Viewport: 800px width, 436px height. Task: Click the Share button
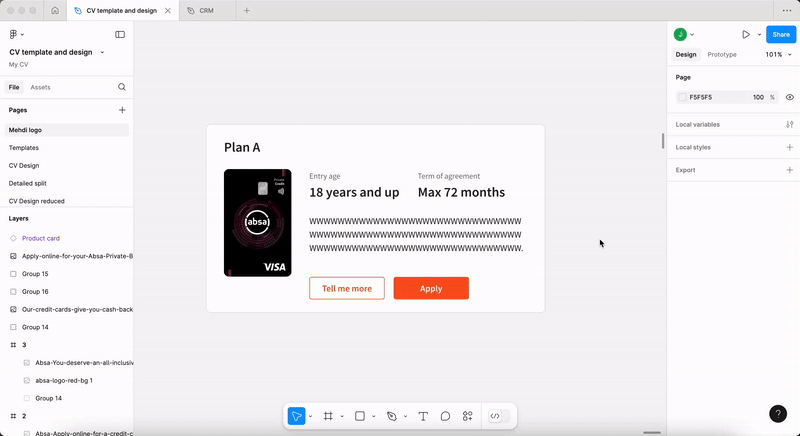781,34
